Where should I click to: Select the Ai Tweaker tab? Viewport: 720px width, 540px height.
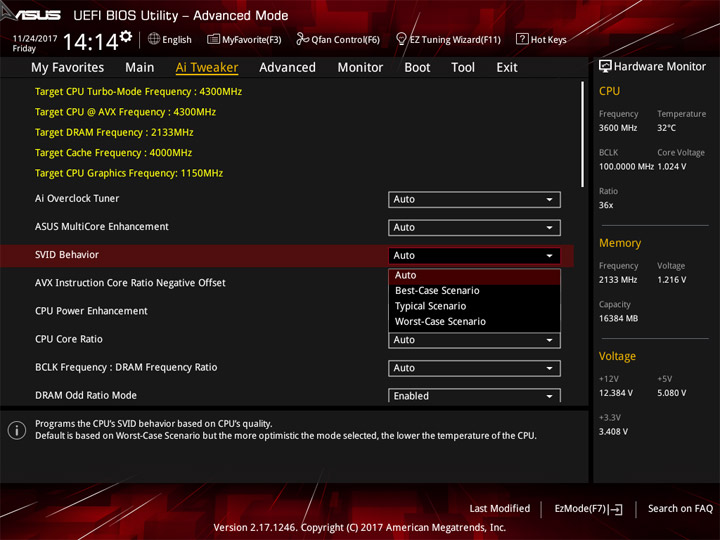[x=207, y=68]
